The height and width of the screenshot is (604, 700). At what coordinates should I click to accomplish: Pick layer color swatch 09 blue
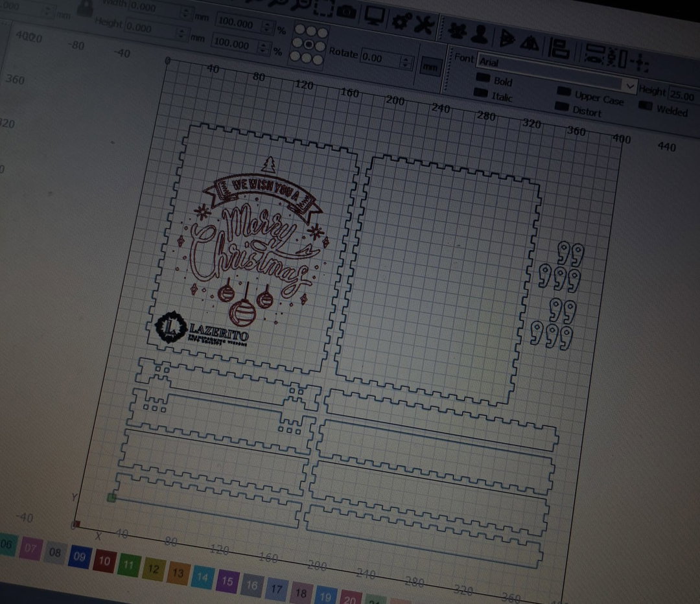pyautogui.click(x=80, y=557)
